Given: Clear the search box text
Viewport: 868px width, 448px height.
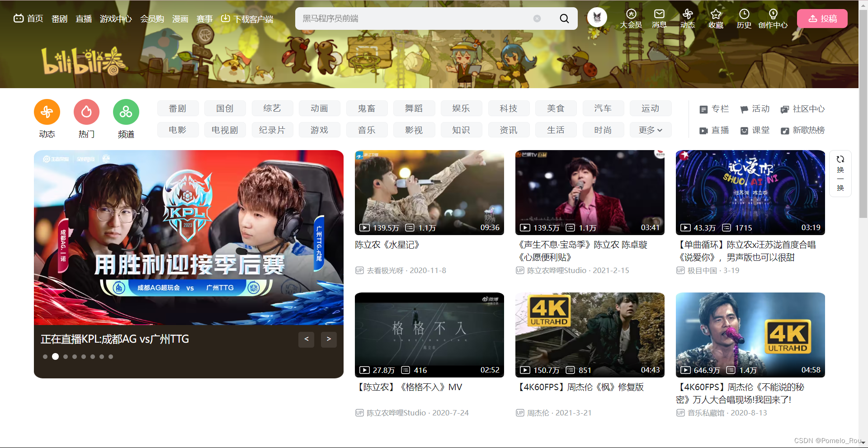Looking at the screenshot, I should tap(537, 19).
